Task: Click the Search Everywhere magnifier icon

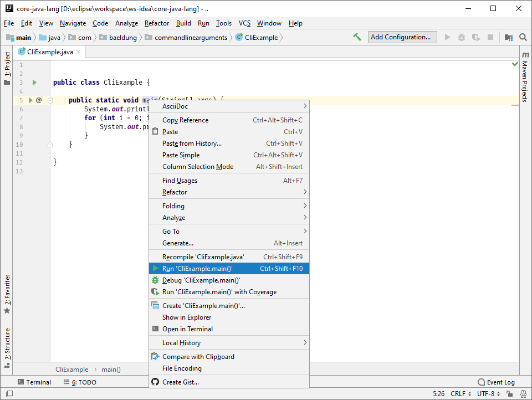Action: [x=523, y=37]
